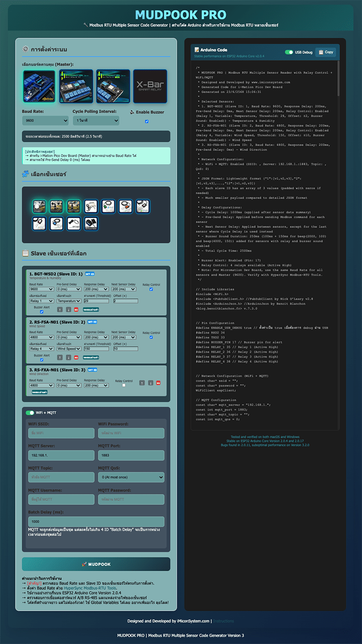Image resolution: width=362 pixels, height=644 pixels.
Task: Open BGT-WSD2 Temperature variable dropdown
Action: pyautogui.click(x=69, y=301)
